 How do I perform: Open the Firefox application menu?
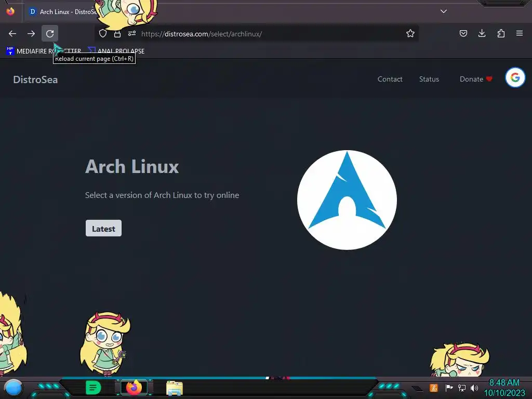[x=520, y=33]
